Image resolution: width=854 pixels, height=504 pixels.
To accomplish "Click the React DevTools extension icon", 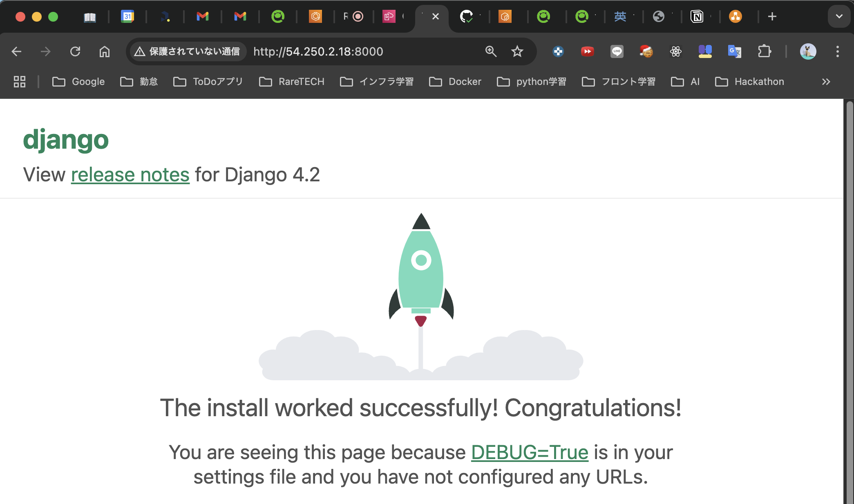I will tap(676, 51).
